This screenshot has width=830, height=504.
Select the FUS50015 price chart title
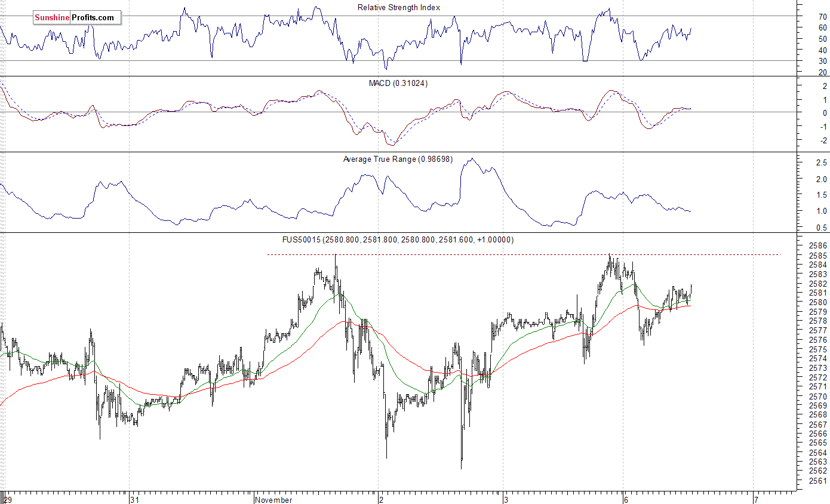tap(398, 239)
